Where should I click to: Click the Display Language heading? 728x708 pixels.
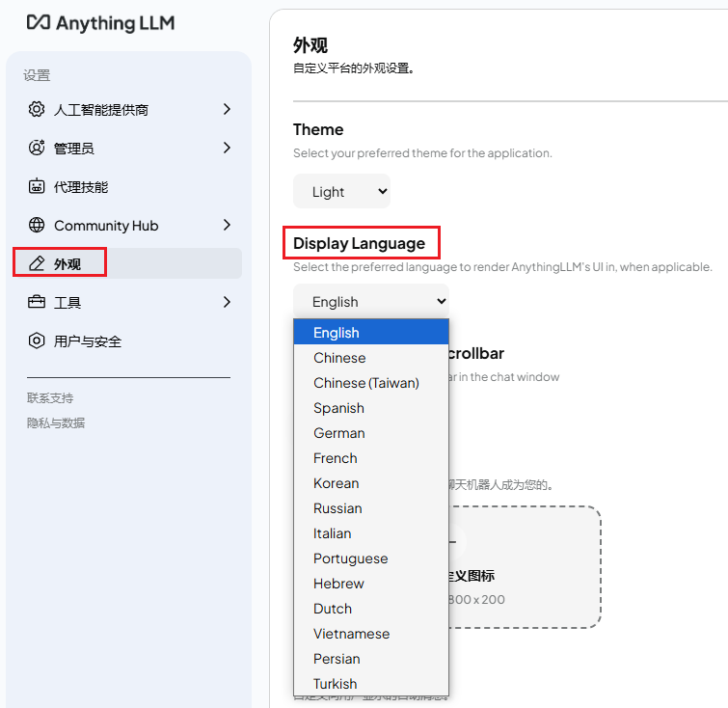point(359,243)
